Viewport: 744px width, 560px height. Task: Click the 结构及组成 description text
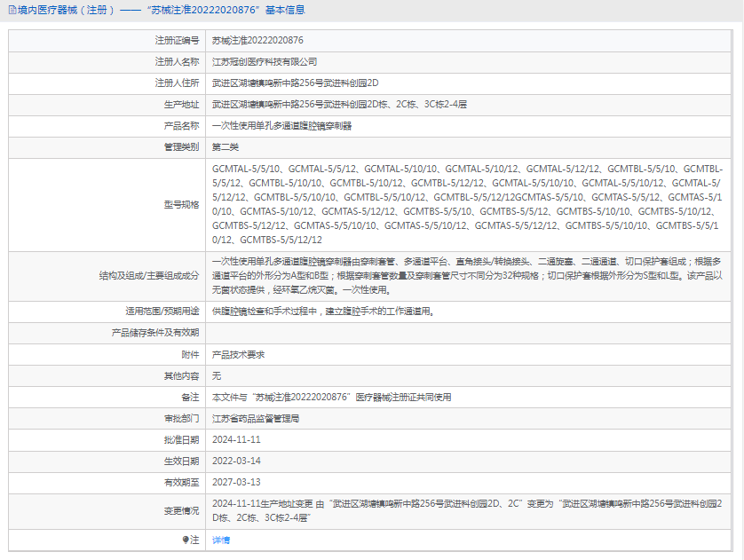pyautogui.click(x=467, y=275)
